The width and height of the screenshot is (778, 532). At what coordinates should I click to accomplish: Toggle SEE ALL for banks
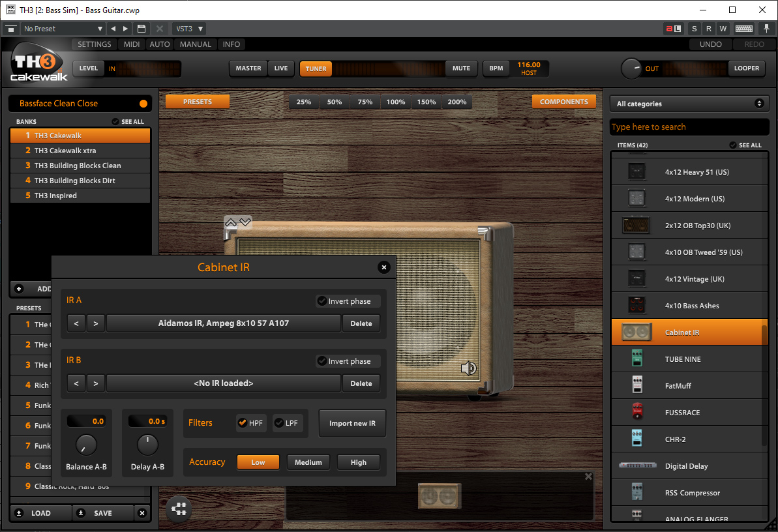128,121
